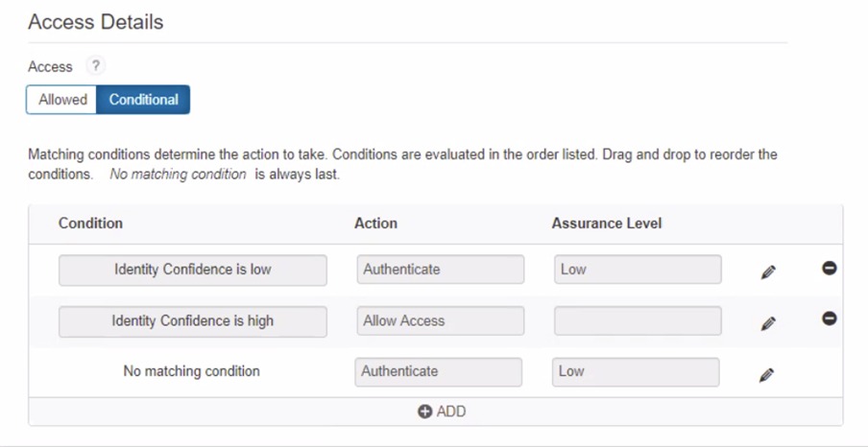868x447 pixels.
Task: Open Action field for low confidence rule
Action: pos(440,270)
